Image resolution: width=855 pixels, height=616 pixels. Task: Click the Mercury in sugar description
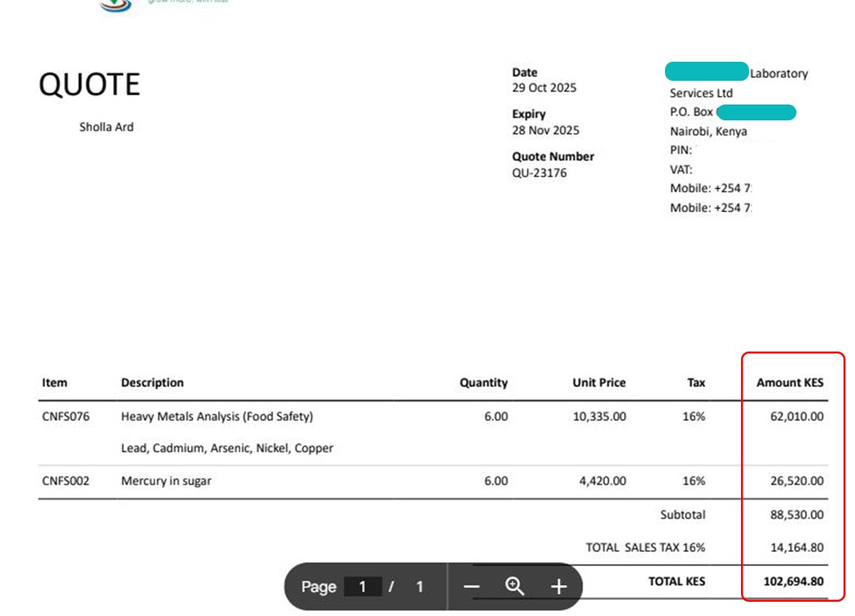coord(165,481)
